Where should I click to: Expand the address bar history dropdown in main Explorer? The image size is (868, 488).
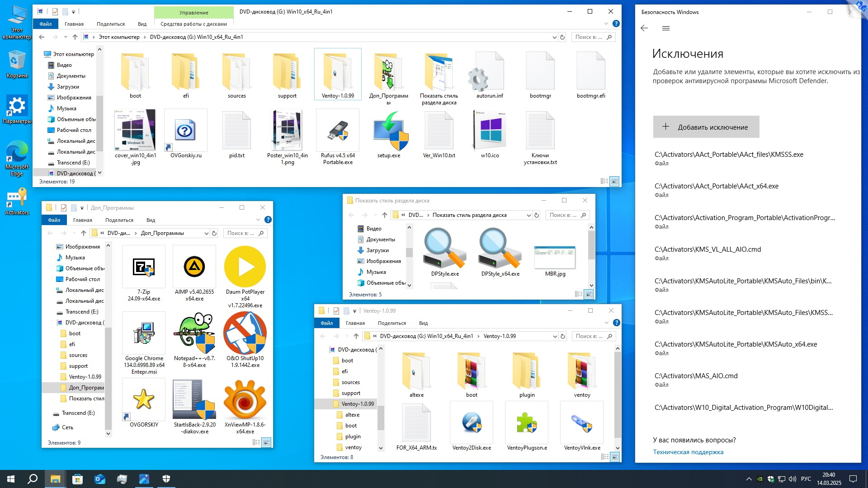(554, 37)
